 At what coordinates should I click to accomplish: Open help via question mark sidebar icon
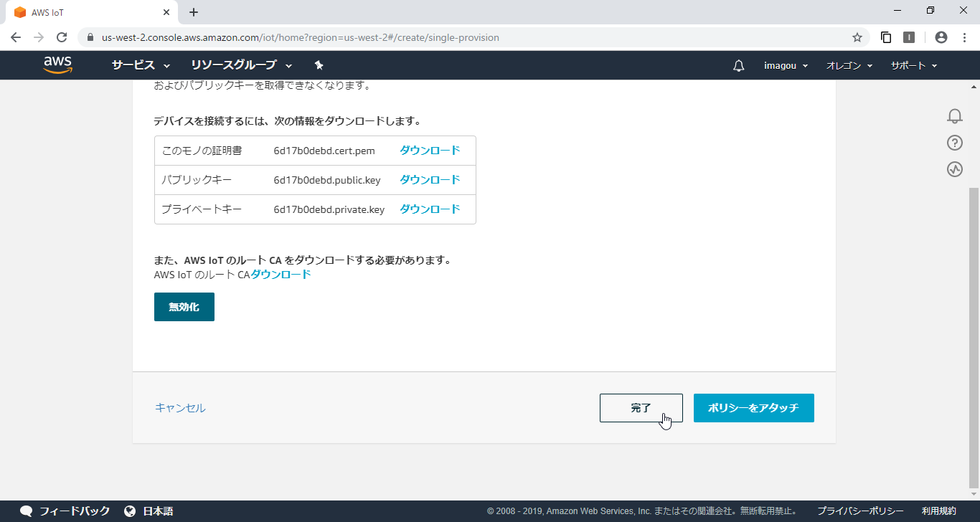tap(954, 143)
